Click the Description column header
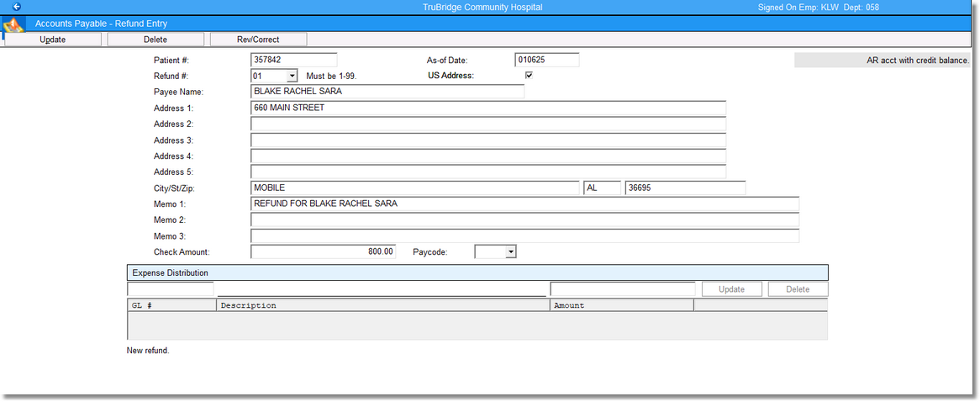This screenshot has height=402, width=980. [x=383, y=306]
